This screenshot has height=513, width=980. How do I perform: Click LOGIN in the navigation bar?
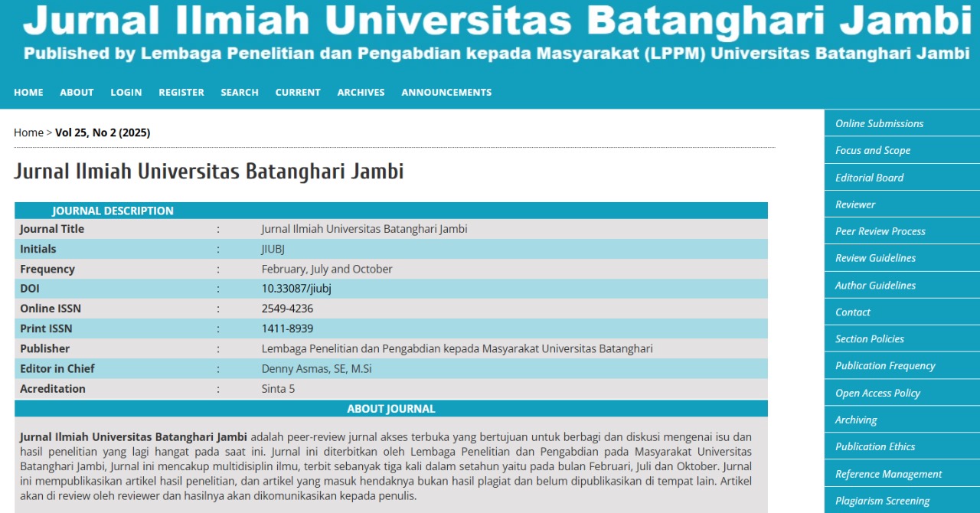click(x=126, y=93)
